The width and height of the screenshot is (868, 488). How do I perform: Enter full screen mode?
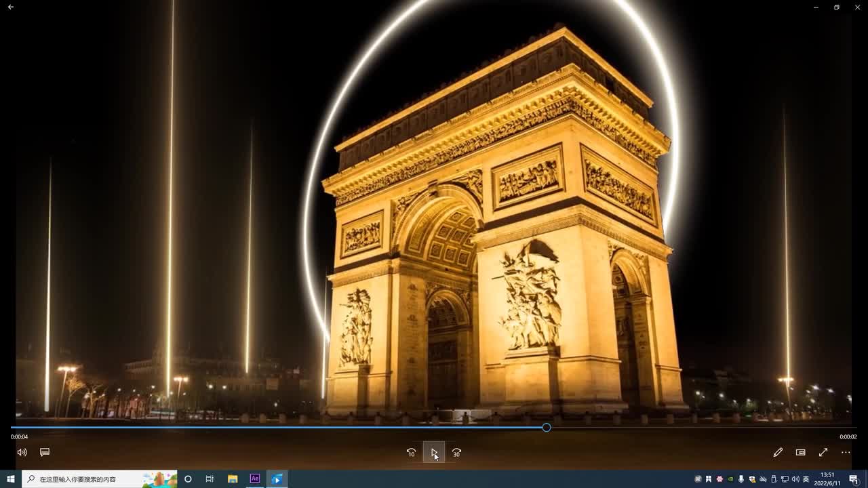pyautogui.click(x=823, y=452)
